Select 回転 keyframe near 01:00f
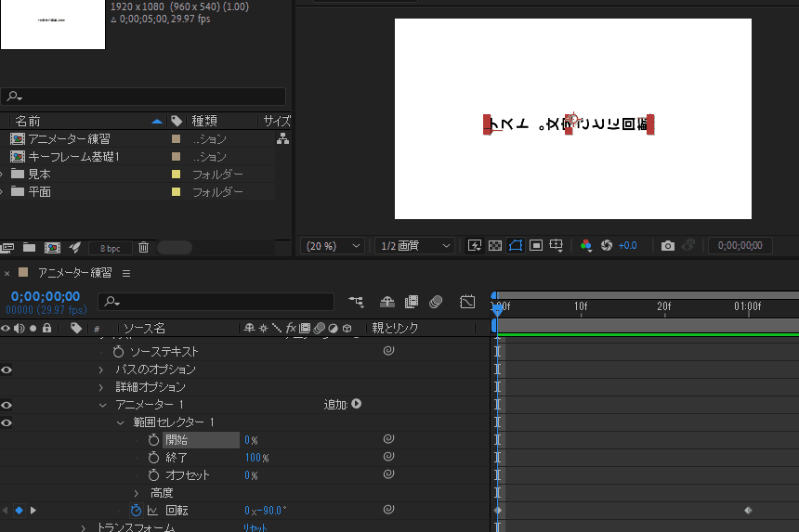 click(748, 510)
